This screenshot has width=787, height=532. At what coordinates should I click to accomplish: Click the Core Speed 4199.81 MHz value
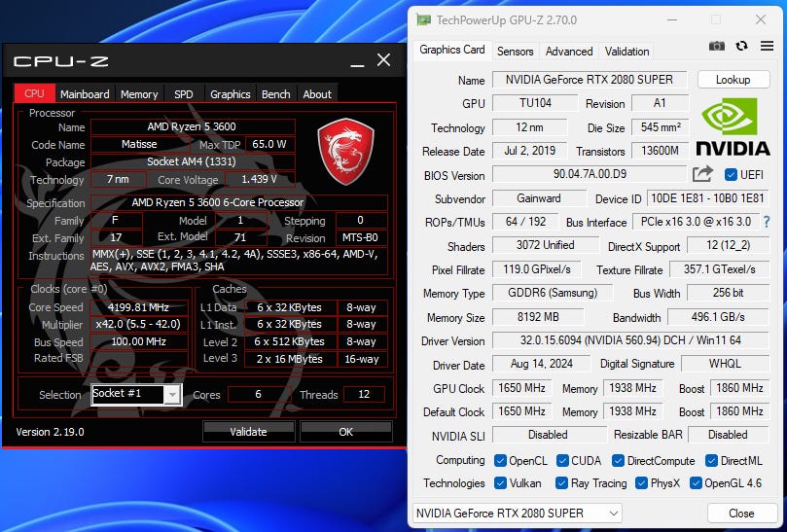(138, 307)
